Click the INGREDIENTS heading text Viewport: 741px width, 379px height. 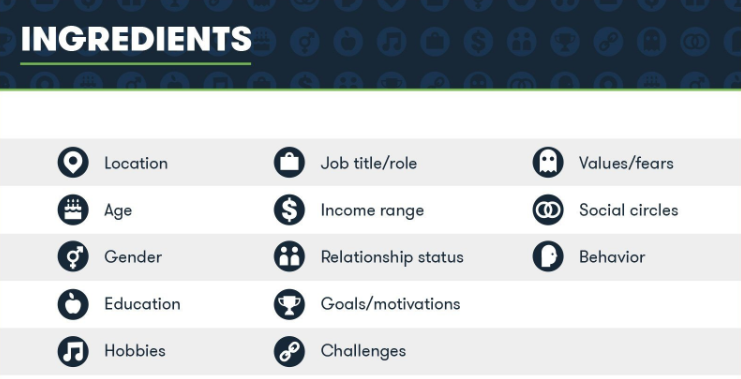pyautogui.click(x=136, y=39)
